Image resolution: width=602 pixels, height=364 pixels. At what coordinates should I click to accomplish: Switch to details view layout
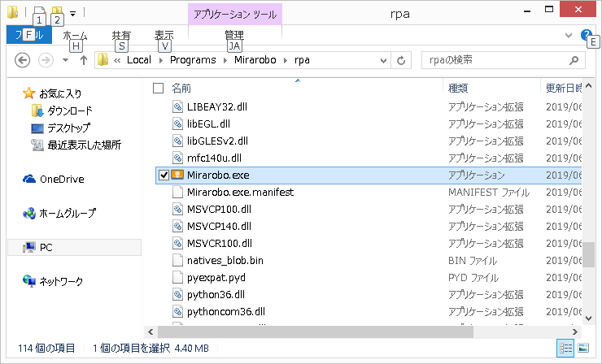(565, 348)
